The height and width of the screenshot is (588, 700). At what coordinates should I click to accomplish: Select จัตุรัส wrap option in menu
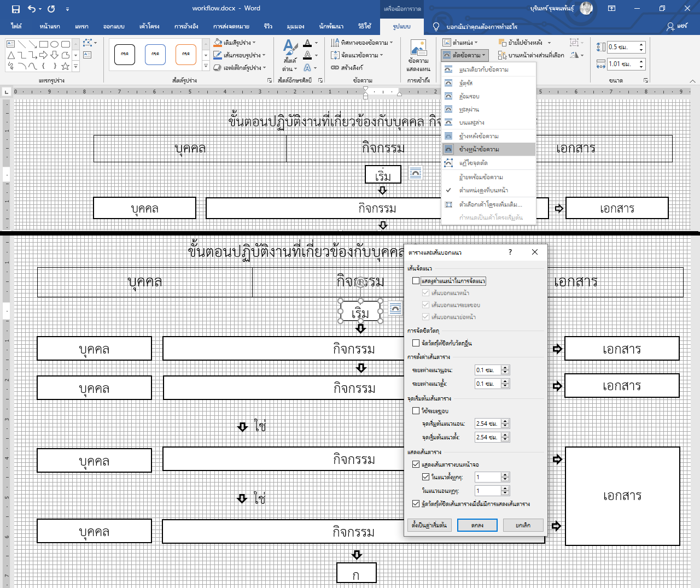pos(466,83)
